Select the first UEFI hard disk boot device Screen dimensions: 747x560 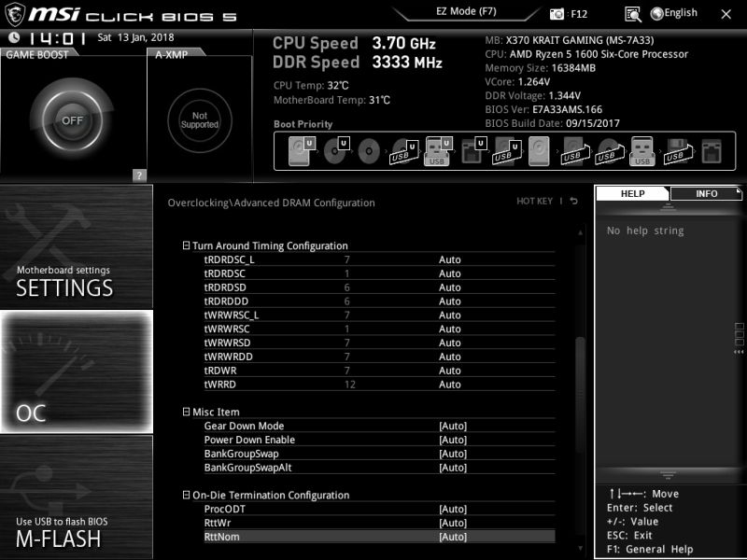point(302,151)
